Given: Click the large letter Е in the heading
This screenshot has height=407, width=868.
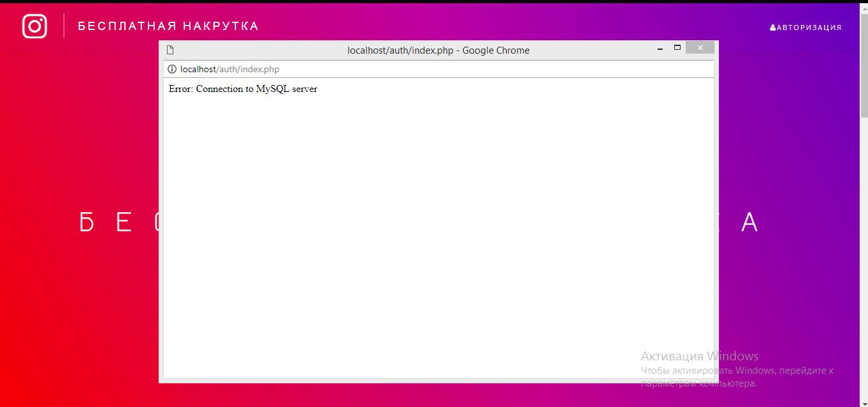Looking at the screenshot, I should 124,222.
